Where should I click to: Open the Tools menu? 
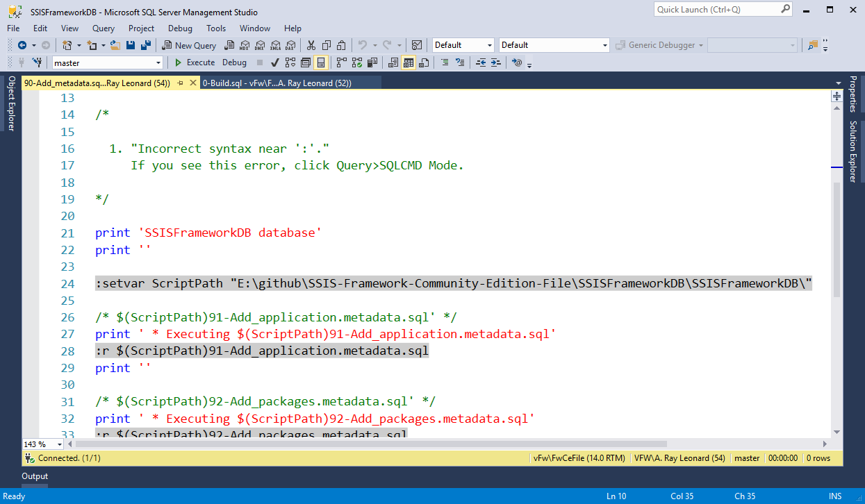click(216, 28)
